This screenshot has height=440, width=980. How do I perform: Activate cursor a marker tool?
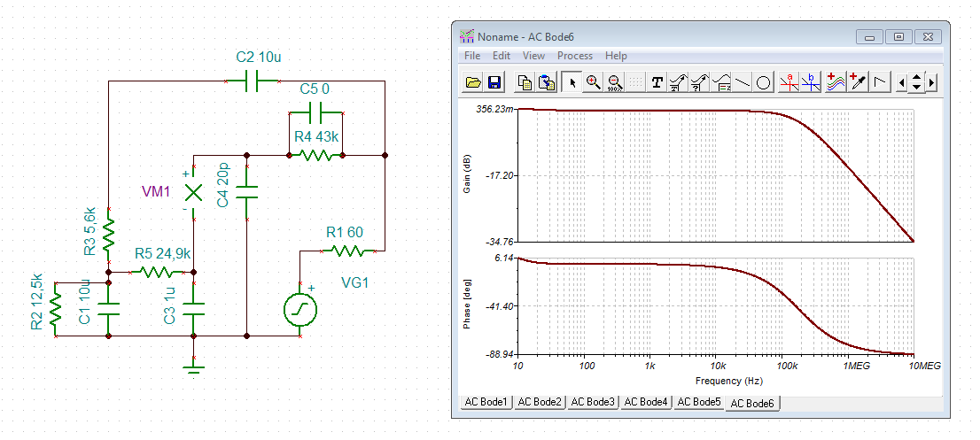(789, 82)
